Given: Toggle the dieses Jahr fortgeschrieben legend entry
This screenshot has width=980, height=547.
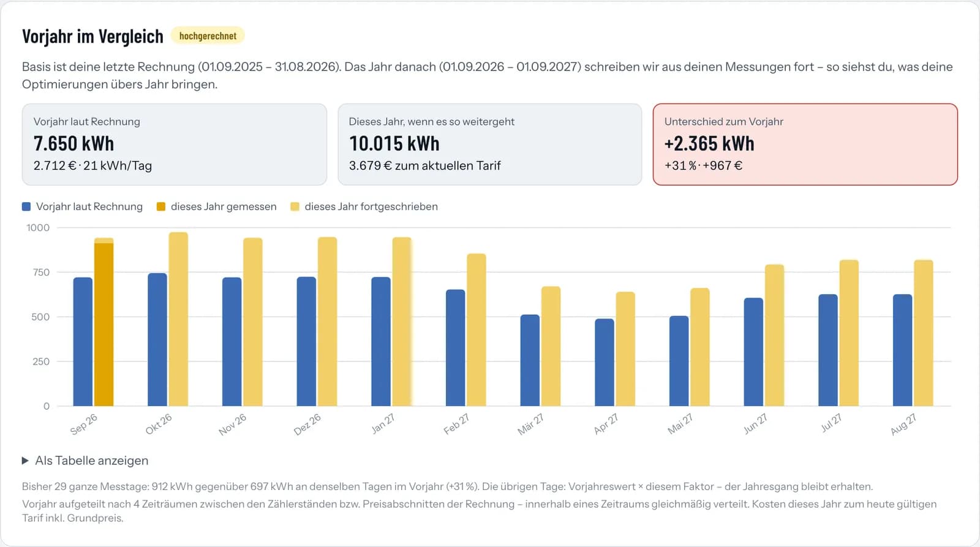Looking at the screenshot, I should click(x=364, y=206).
